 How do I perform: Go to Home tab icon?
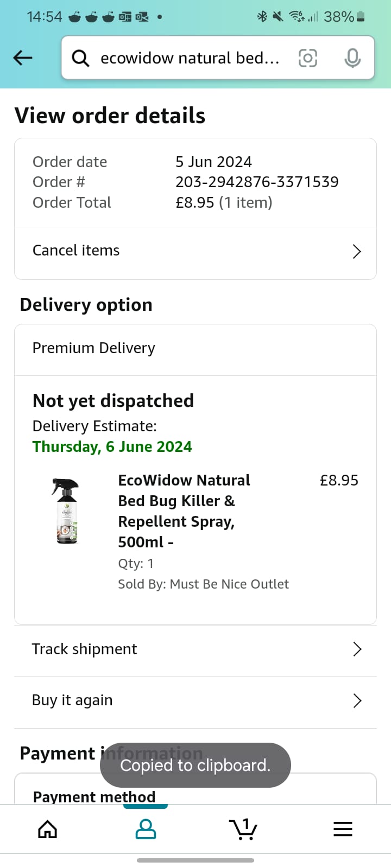(48, 829)
